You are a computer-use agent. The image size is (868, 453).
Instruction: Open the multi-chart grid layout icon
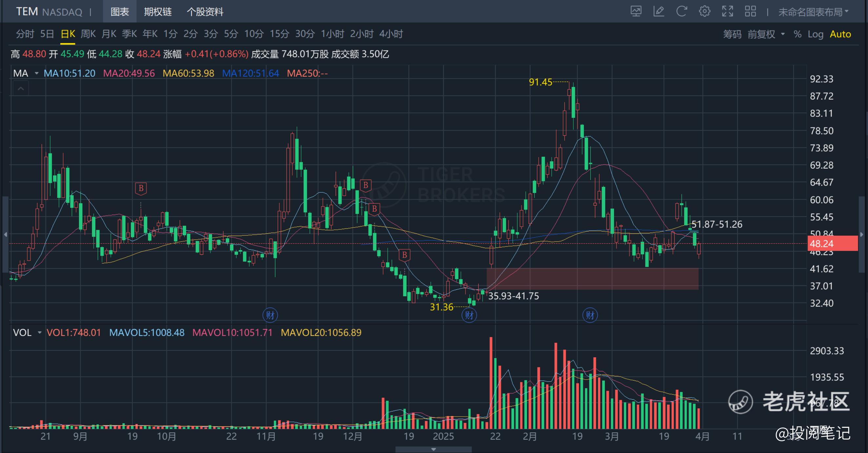click(750, 11)
